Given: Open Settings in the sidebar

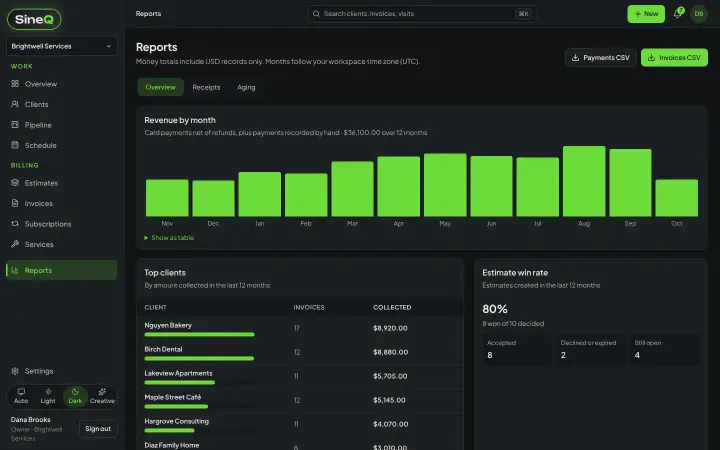Looking at the screenshot, I should (x=62, y=371).
